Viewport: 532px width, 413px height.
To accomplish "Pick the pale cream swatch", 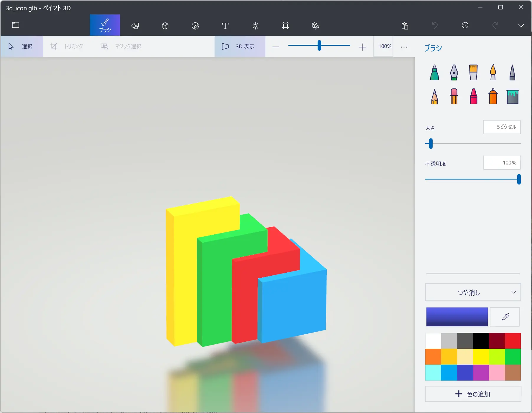I will pos(465,357).
